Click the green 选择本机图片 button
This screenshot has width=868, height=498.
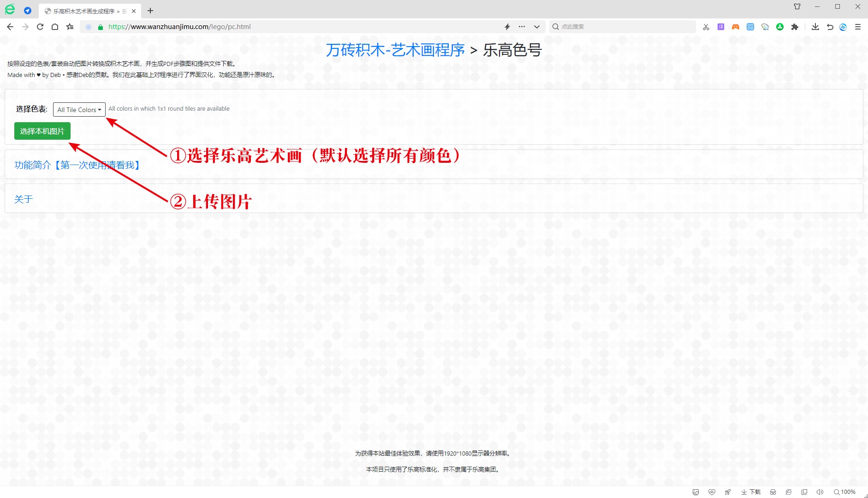pos(42,131)
